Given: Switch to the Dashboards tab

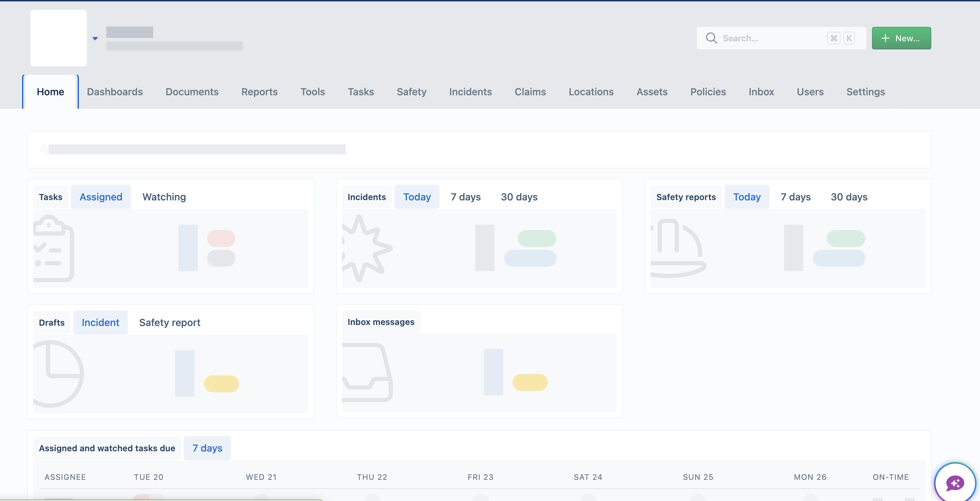Looking at the screenshot, I should click(115, 92).
